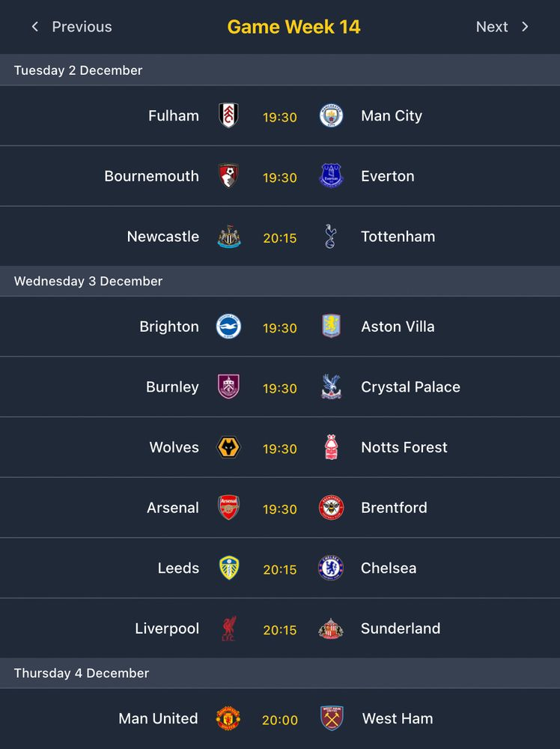Click the Fulham club crest

228,115
